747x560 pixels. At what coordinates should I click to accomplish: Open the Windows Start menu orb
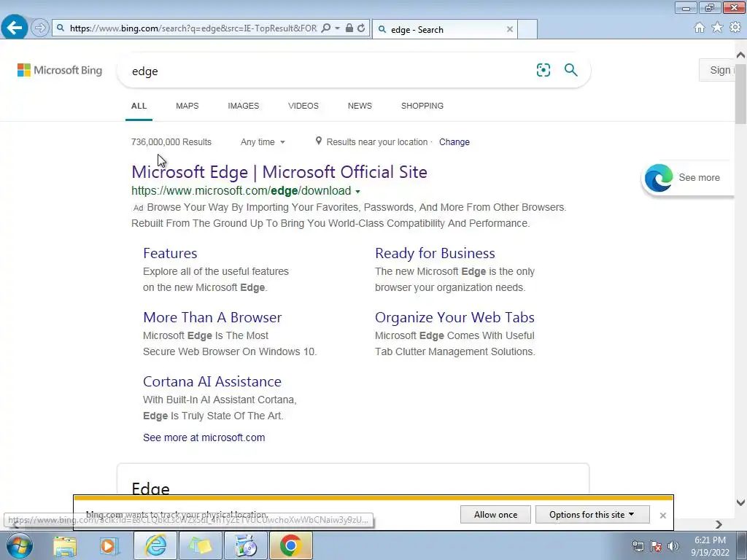pyautogui.click(x=19, y=545)
